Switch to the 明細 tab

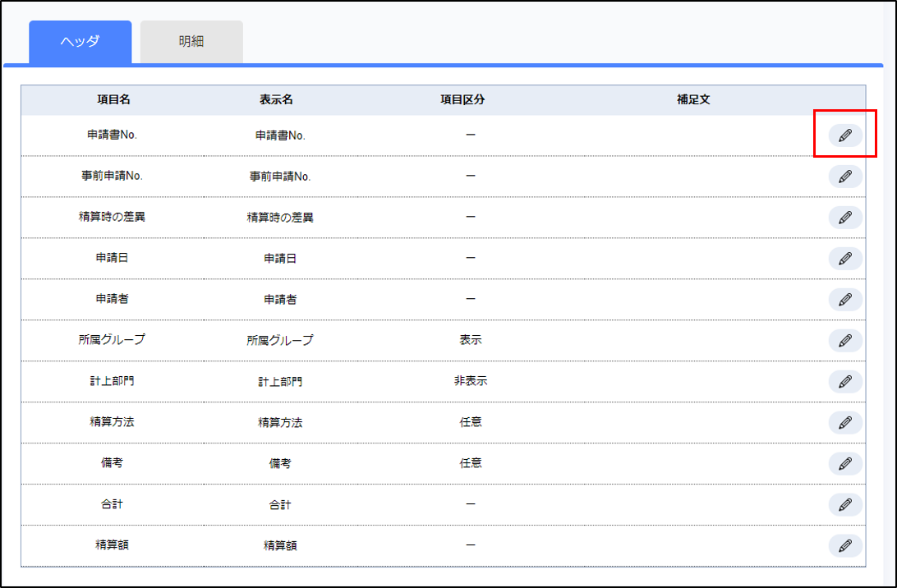(x=191, y=42)
